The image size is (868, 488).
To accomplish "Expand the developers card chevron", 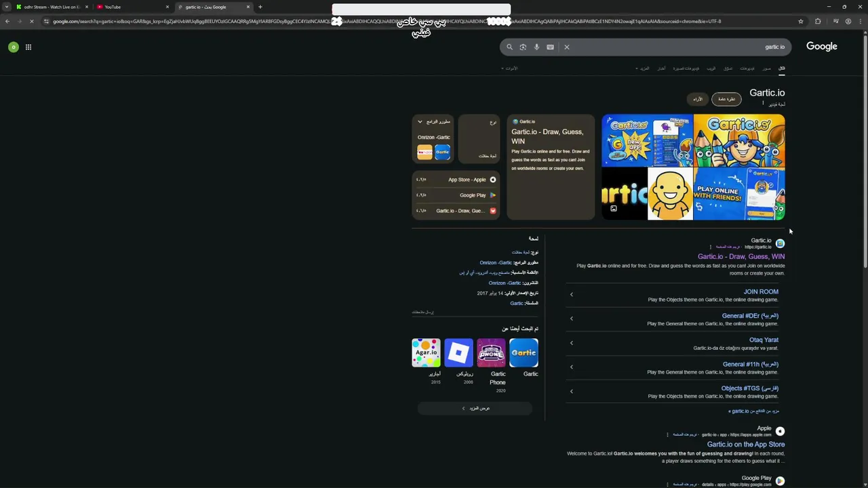I will [x=420, y=122].
